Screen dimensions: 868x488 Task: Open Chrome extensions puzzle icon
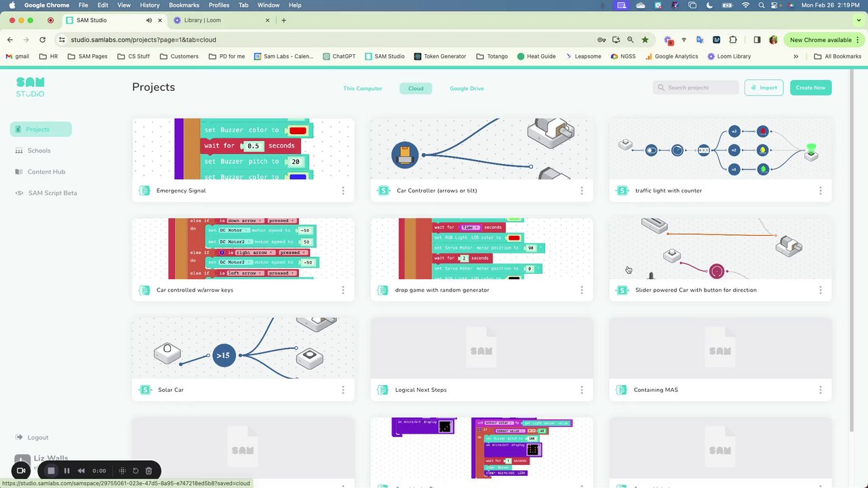(733, 40)
